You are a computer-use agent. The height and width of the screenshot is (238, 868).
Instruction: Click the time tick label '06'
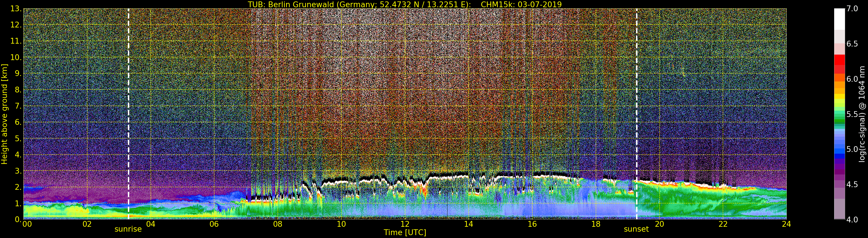(x=214, y=224)
